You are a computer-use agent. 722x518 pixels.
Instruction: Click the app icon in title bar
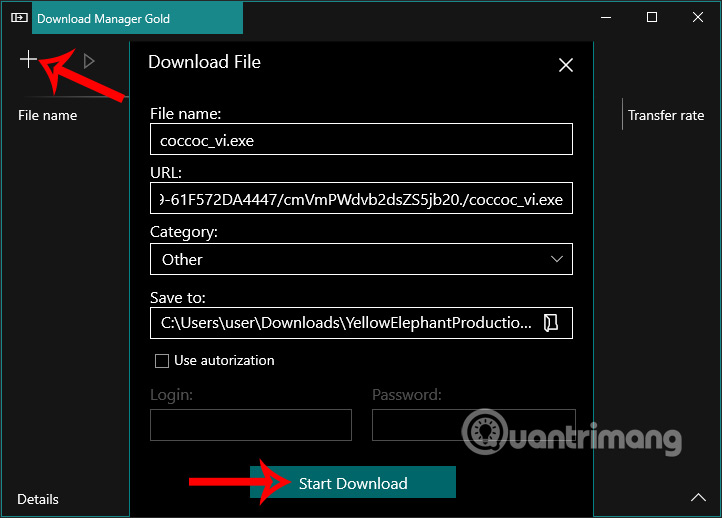coord(19,17)
